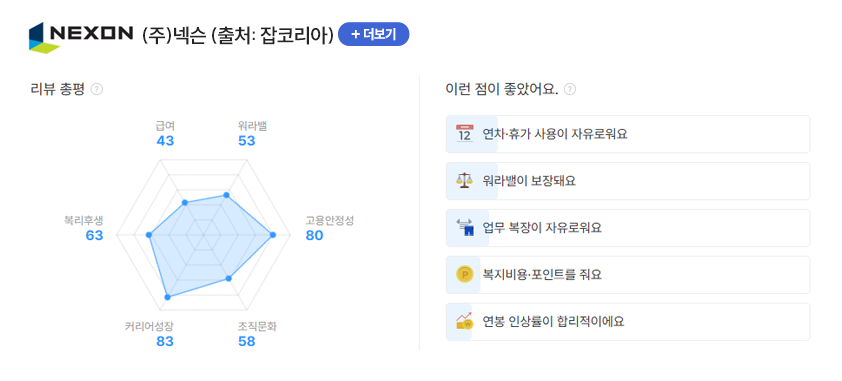This screenshot has height=381, width=842.
Task: Click the gold P coin icon
Action: [464, 275]
